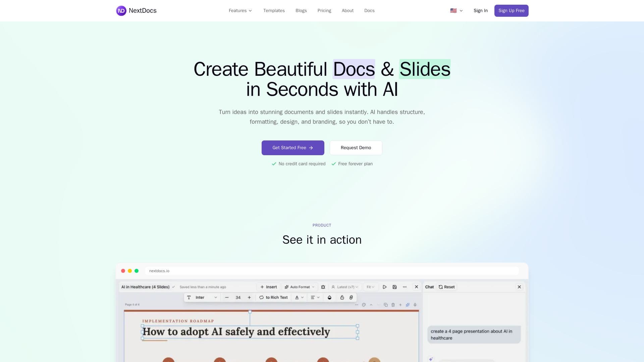Screen dimensions: 644x362
Task: Click the microphone icon above slide
Action: 415,305
